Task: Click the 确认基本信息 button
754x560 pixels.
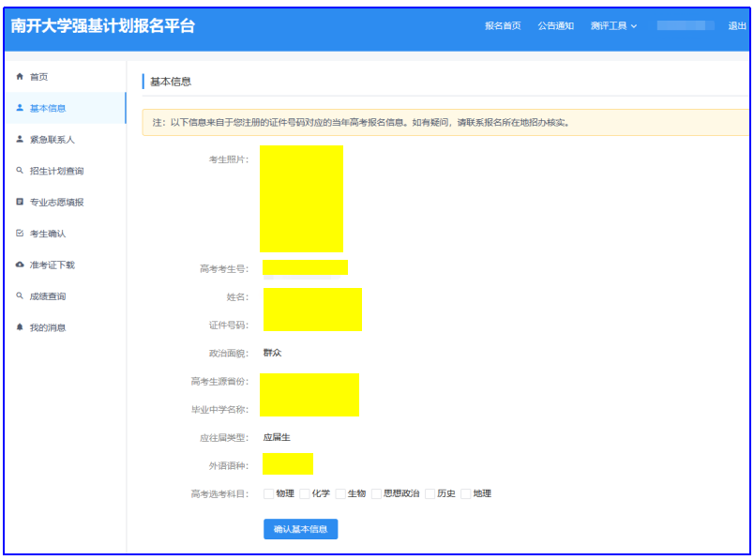Action: 300,529
